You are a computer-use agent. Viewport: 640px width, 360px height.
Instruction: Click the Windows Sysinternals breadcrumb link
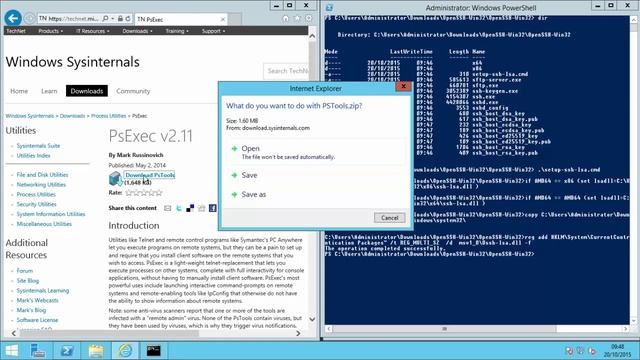(x=30, y=116)
